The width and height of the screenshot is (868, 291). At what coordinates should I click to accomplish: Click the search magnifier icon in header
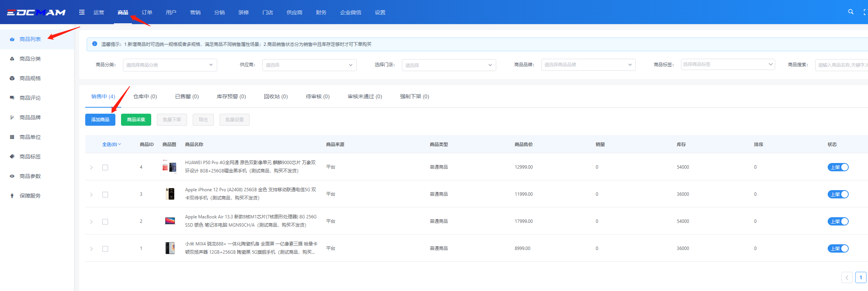click(851, 12)
